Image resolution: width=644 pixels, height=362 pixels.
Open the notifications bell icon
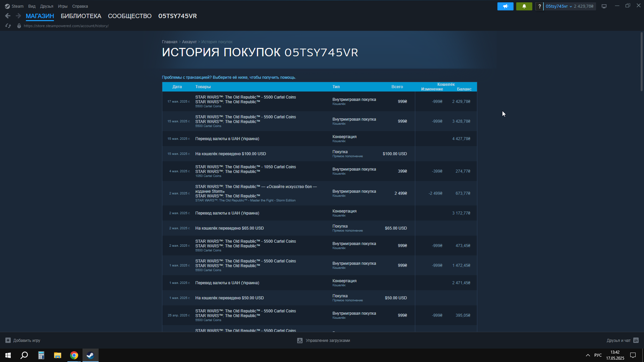(524, 6)
